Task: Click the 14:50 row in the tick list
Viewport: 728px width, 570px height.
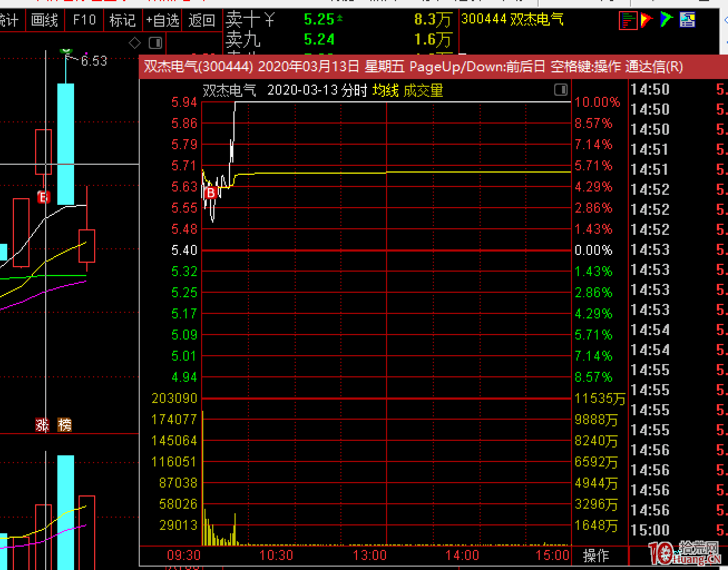Action: pos(649,90)
